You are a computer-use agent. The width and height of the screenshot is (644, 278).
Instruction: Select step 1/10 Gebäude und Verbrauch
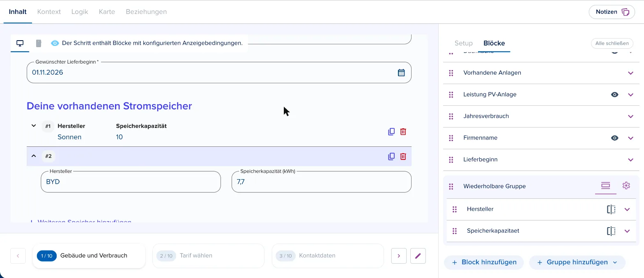[x=89, y=256]
